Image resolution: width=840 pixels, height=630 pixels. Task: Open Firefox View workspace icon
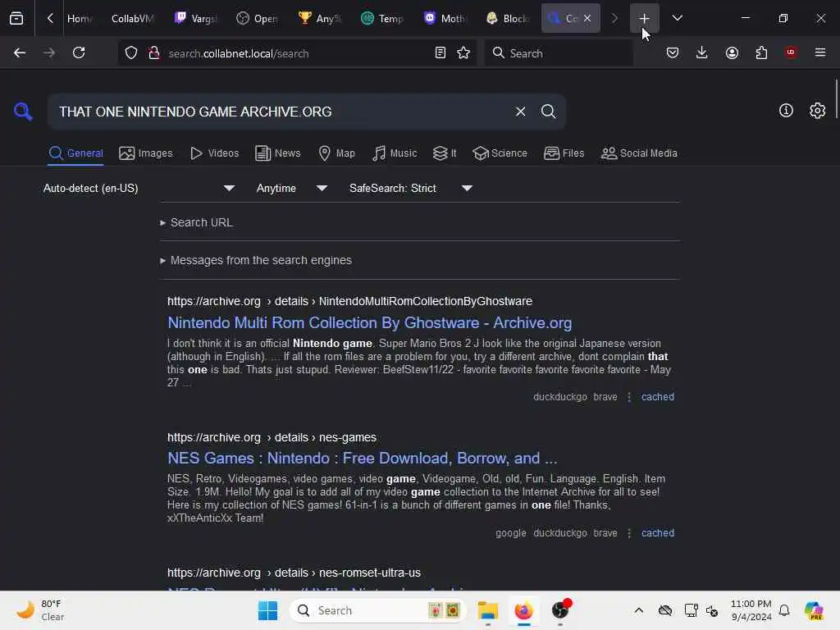tap(16, 18)
